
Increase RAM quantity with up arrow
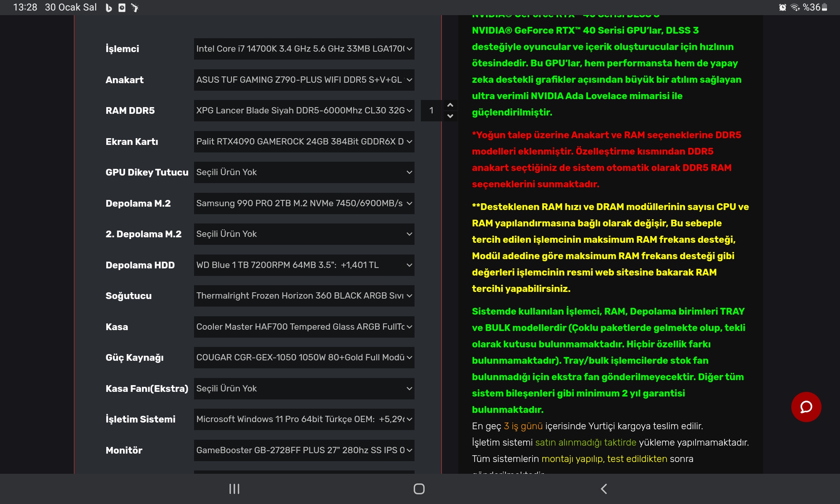(450, 105)
